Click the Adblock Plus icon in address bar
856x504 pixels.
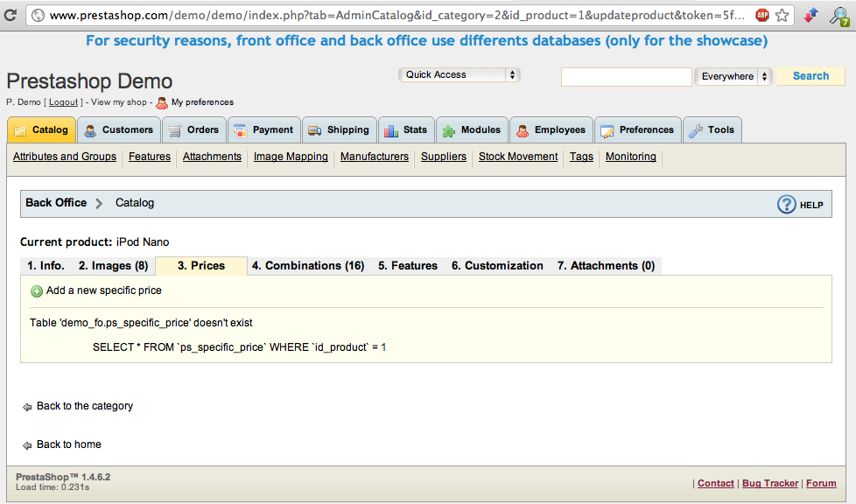coord(762,15)
